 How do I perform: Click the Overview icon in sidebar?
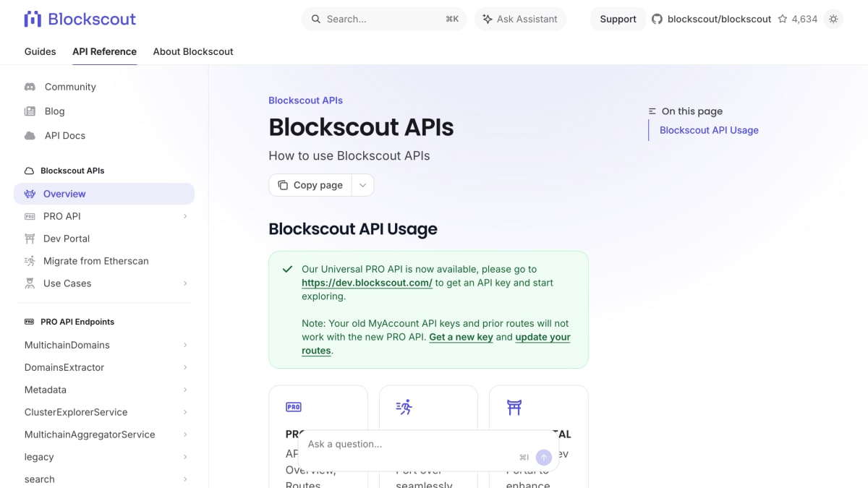click(x=30, y=194)
